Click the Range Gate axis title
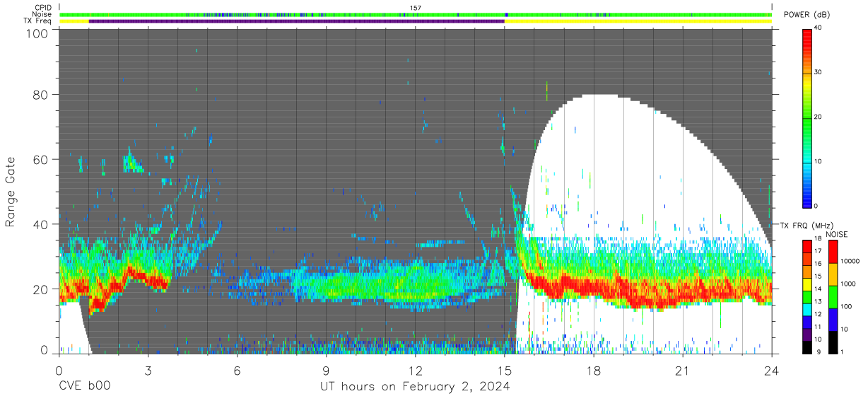Screen dimensions: 868x401 coord(11,191)
